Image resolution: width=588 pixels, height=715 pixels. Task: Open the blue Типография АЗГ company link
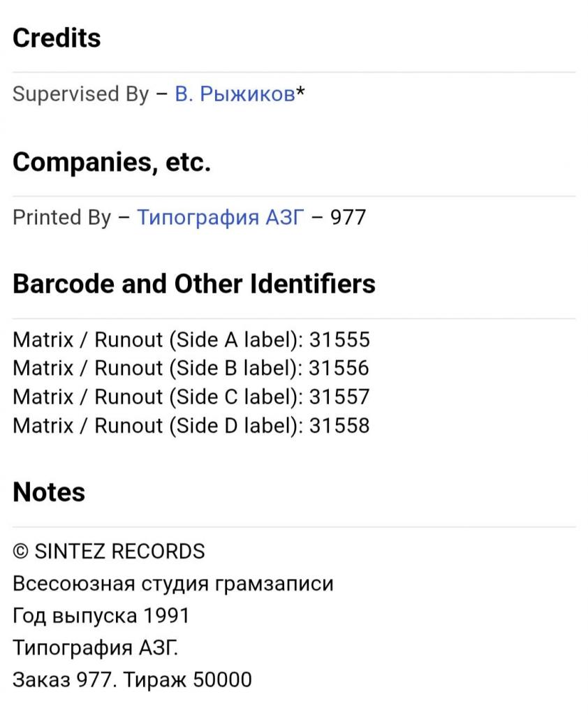221,218
